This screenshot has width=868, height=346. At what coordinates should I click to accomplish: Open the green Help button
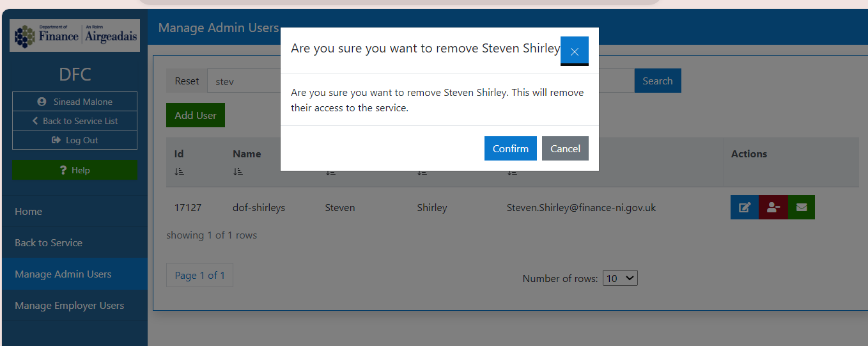click(75, 170)
